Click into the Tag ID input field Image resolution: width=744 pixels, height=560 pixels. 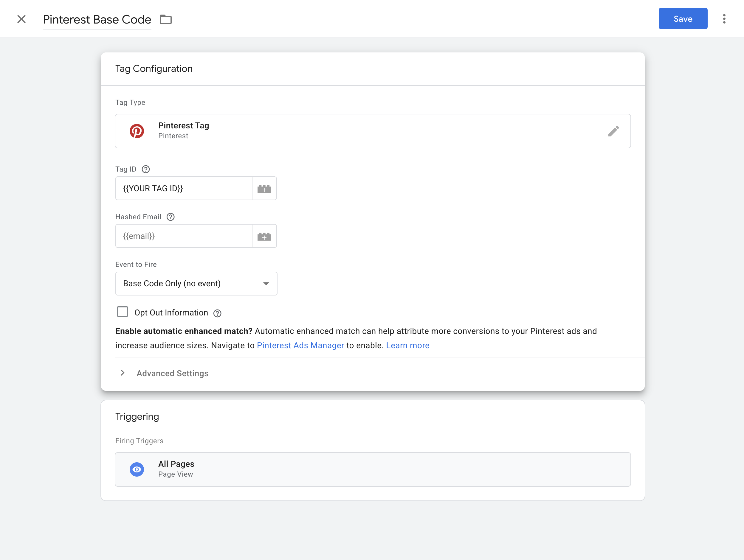pos(184,189)
